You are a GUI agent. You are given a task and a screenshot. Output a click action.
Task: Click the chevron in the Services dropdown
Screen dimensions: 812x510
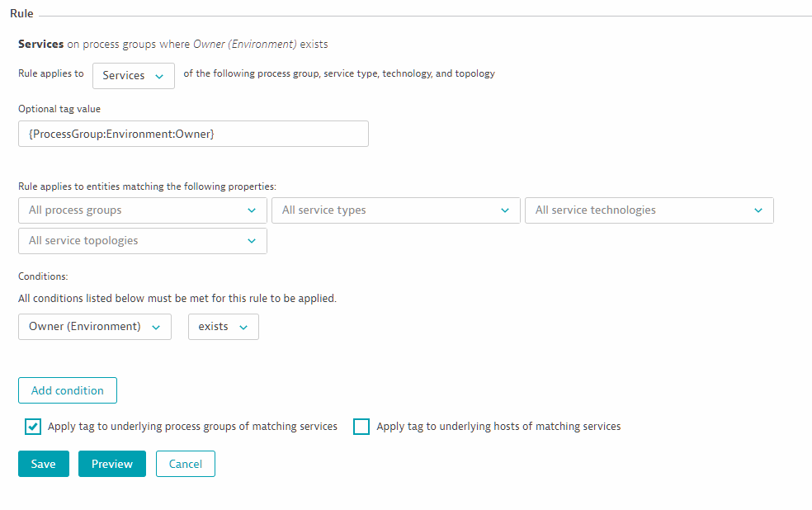click(159, 76)
